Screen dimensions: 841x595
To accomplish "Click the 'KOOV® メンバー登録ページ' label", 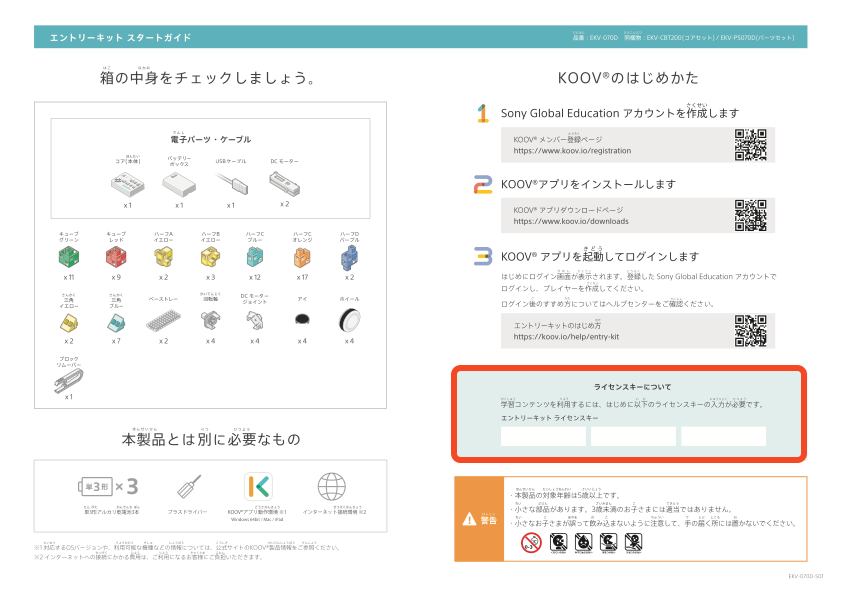I will coord(558,139).
